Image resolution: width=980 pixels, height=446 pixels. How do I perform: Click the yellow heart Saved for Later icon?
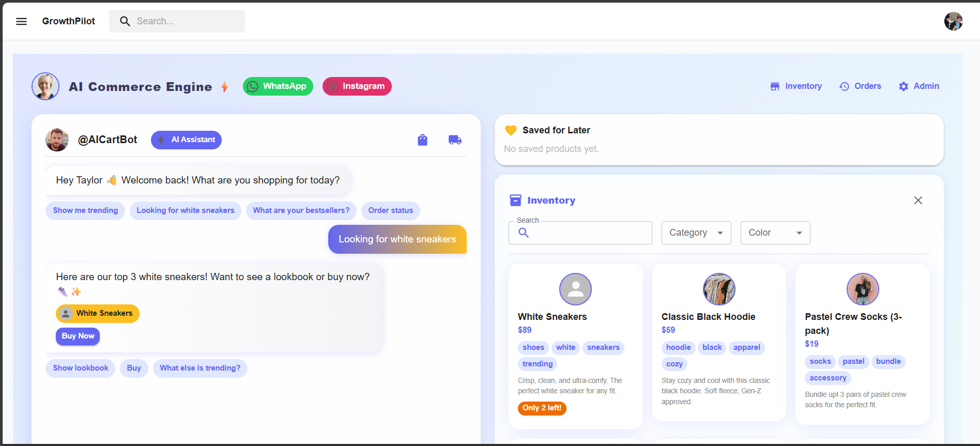click(x=511, y=130)
